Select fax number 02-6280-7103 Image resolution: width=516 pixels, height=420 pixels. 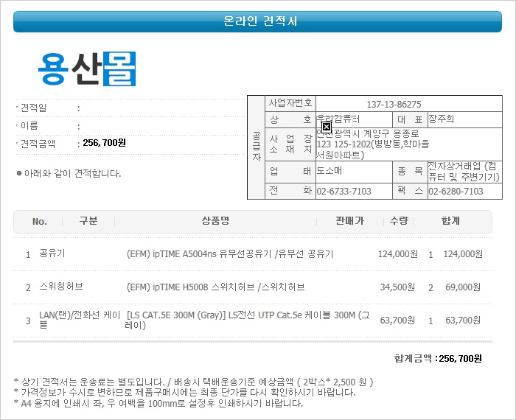[x=456, y=191]
